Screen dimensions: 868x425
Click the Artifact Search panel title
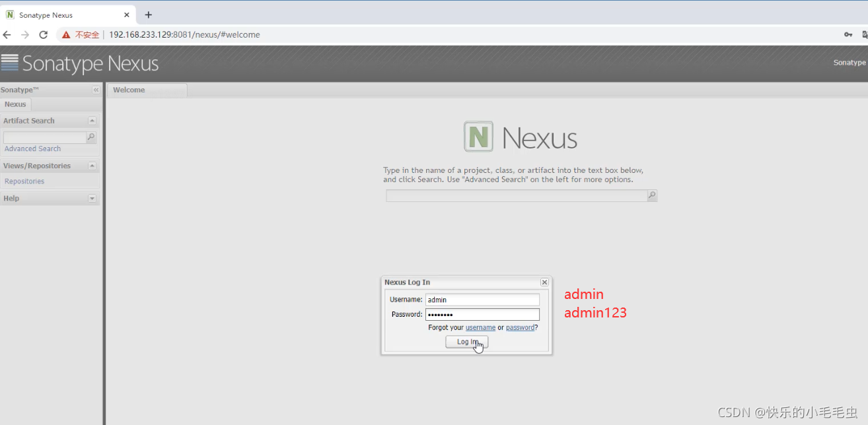pyautogui.click(x=29, y=121)
